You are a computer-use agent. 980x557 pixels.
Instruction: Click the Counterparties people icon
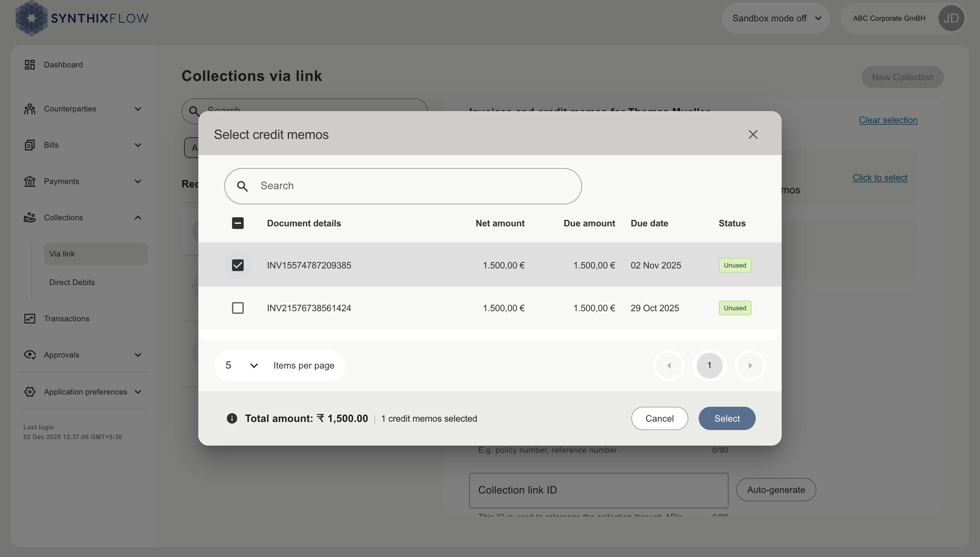[x=29, y=108]
